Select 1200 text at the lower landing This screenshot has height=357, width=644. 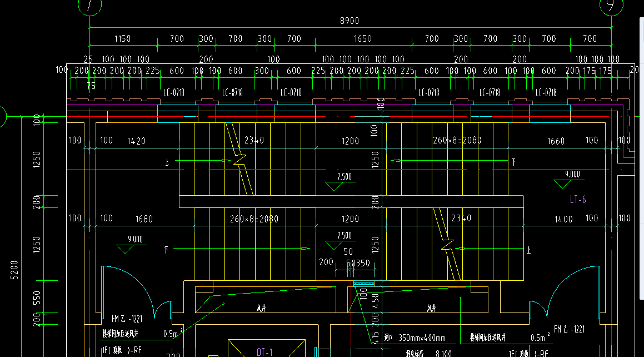351,219
